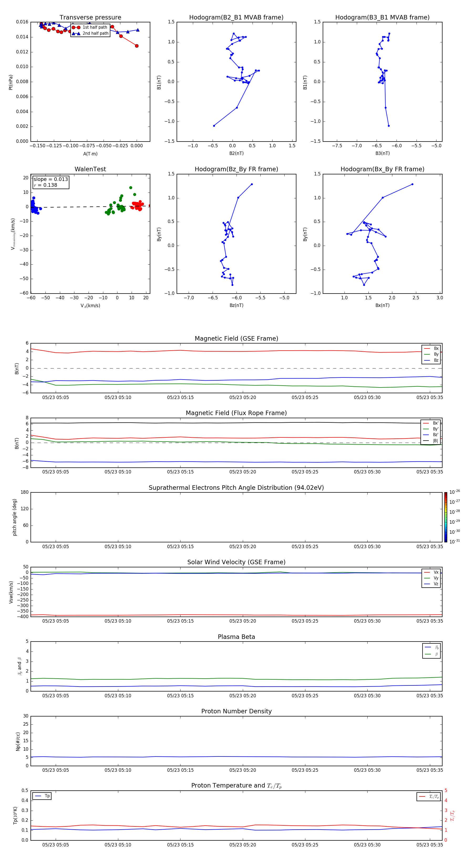Click '05/23 05:20' tick under Plasma Beta plot
The width and height of the screenshot is (473, 868).
[x=243, y=696]
